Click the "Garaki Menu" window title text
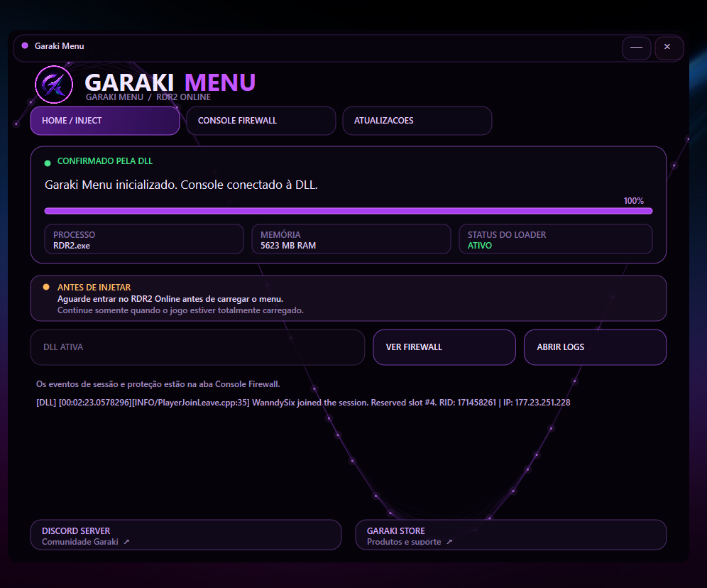This screenshot has width=707, height=588. [59, 46]
